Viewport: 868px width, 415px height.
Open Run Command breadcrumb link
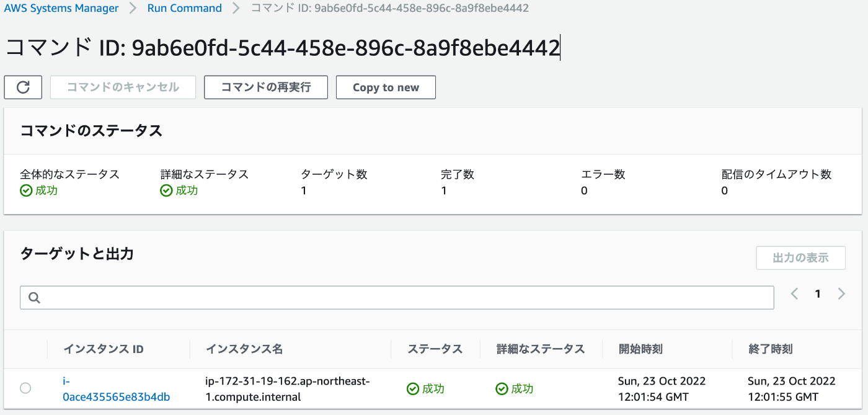pyautogui.click(x=185, y=8)
